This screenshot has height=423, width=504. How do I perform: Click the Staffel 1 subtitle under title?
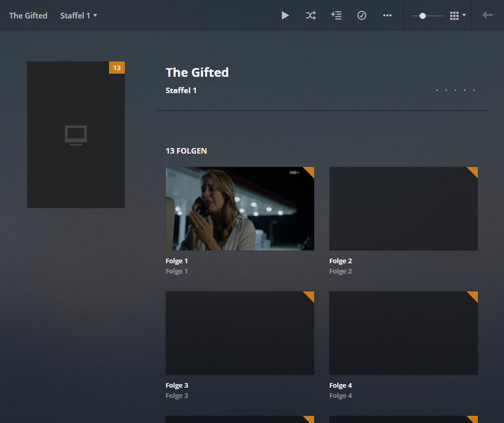[x=181, y=91]
